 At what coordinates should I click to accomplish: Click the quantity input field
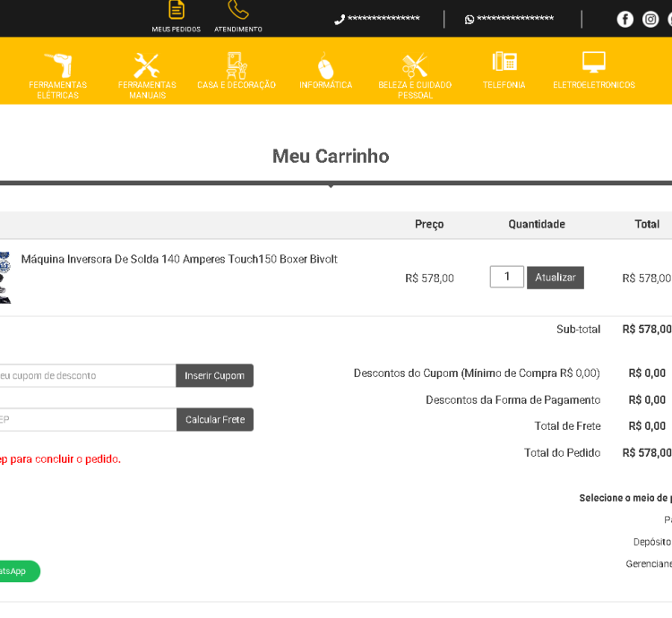[x=507, y=277]
